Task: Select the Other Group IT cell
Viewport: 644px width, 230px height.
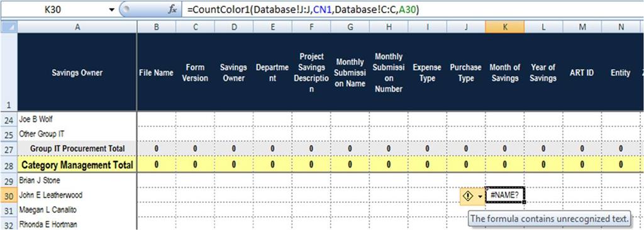Action: click(77, 134)
